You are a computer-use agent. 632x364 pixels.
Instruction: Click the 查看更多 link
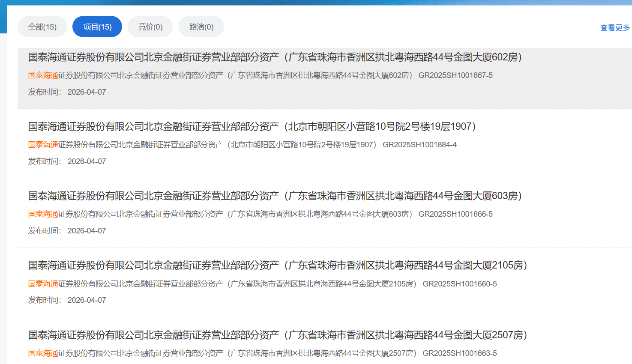pos(615,28)
